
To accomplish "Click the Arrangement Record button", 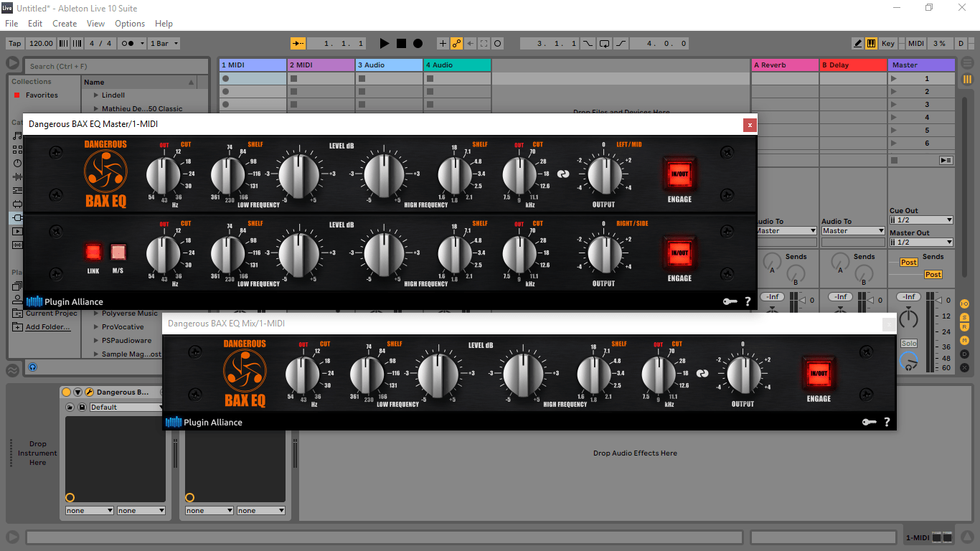I will (418, 44).
